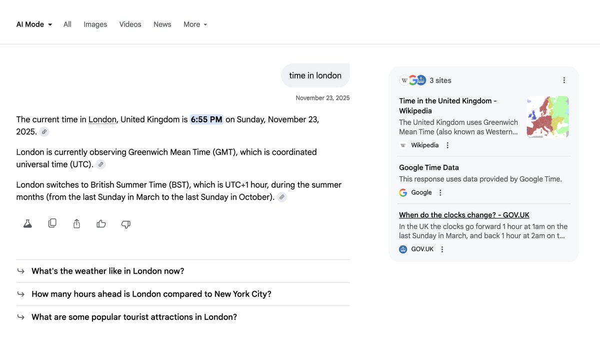Open the Google Time Data source
Viewport: 600px width, 364px height.
(429, 168)
